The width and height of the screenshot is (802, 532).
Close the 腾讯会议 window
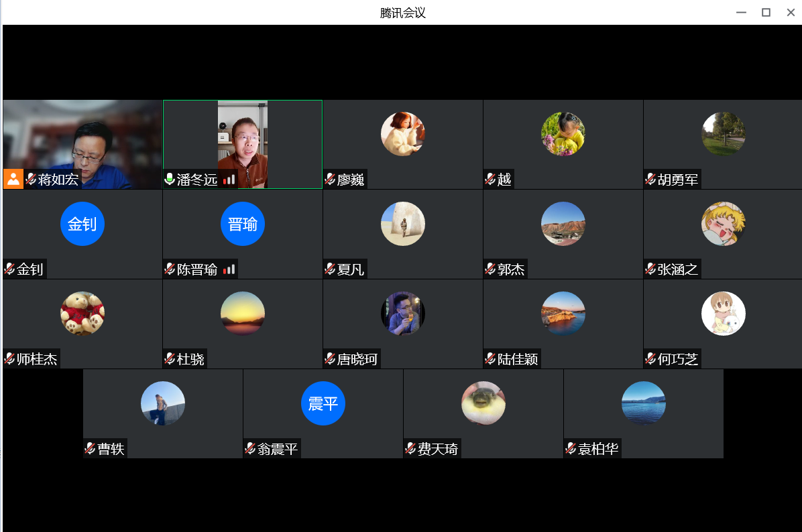pos(790,12)
